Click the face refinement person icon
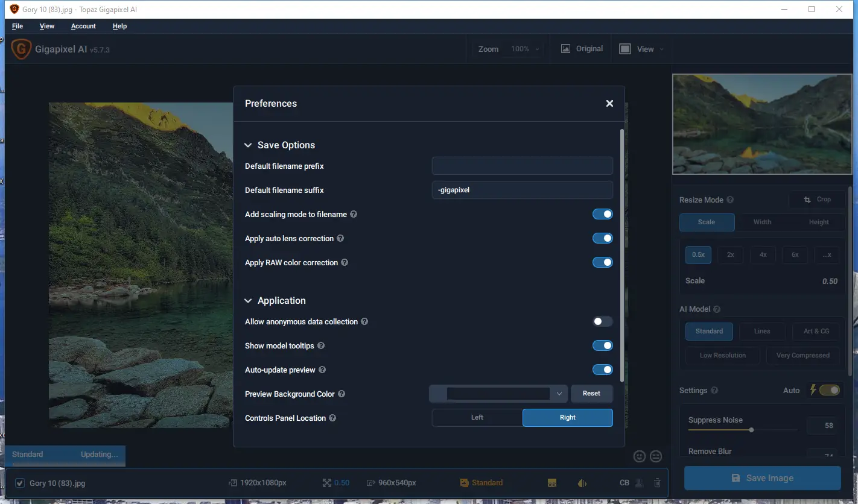858x504 pixels. [639, 483]
